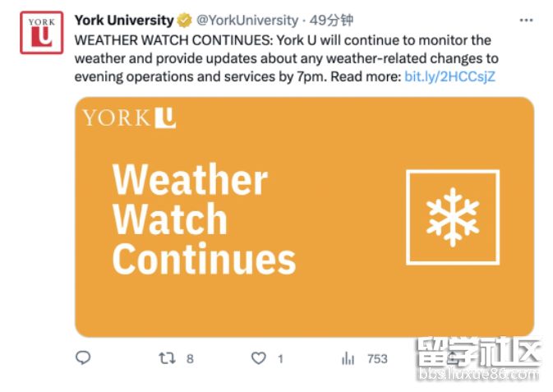The height and width of the screenshot is (392, 553).
Task: Open the Weather Watch Continues image
Action: (304, 217)
